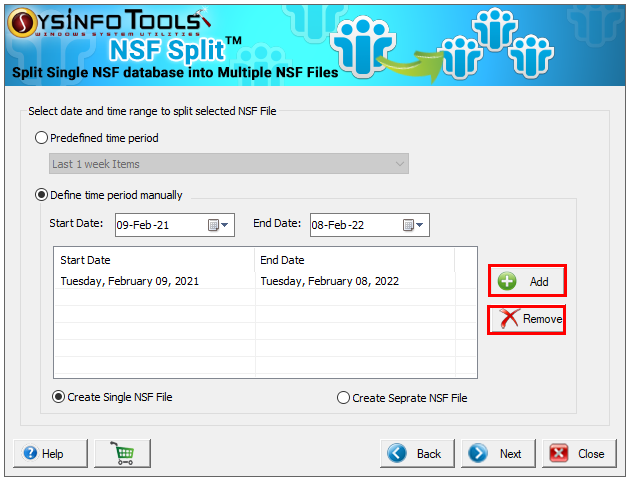
Task: Select row Tuesday, February 09, 2021
Action: point(265,281)
